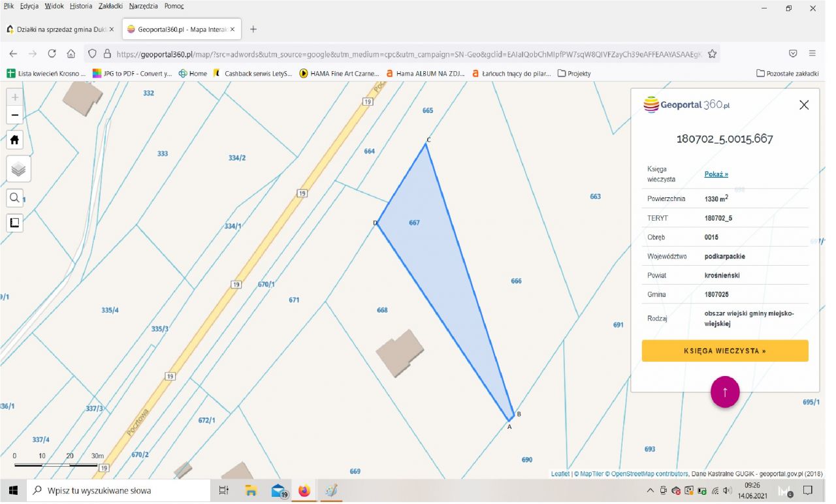Image resolution: width=836 pixels, height=504 pixels.
Task: Click the KSIĘGA WIECZYSTA » button
Action: point(725,351)
